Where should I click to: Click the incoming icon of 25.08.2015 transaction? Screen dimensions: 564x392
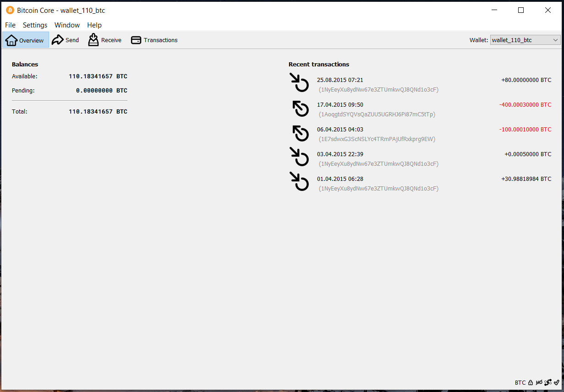coord(300,83)
